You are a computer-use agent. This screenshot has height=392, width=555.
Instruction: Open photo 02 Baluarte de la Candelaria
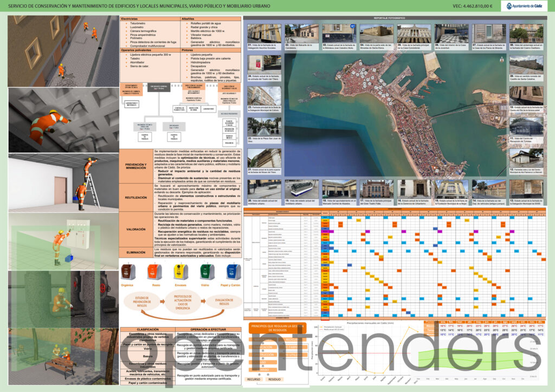(x=301, y=34)
